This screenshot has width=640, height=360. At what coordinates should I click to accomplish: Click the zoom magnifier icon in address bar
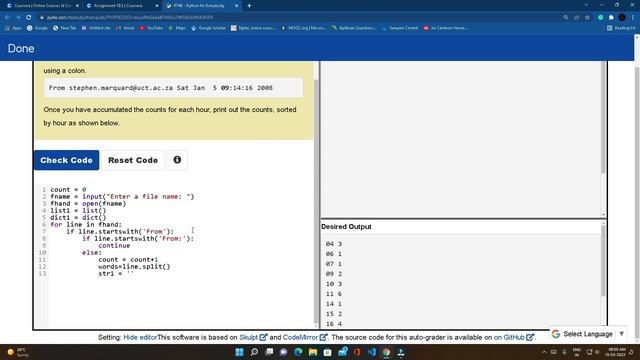(566, 18)
